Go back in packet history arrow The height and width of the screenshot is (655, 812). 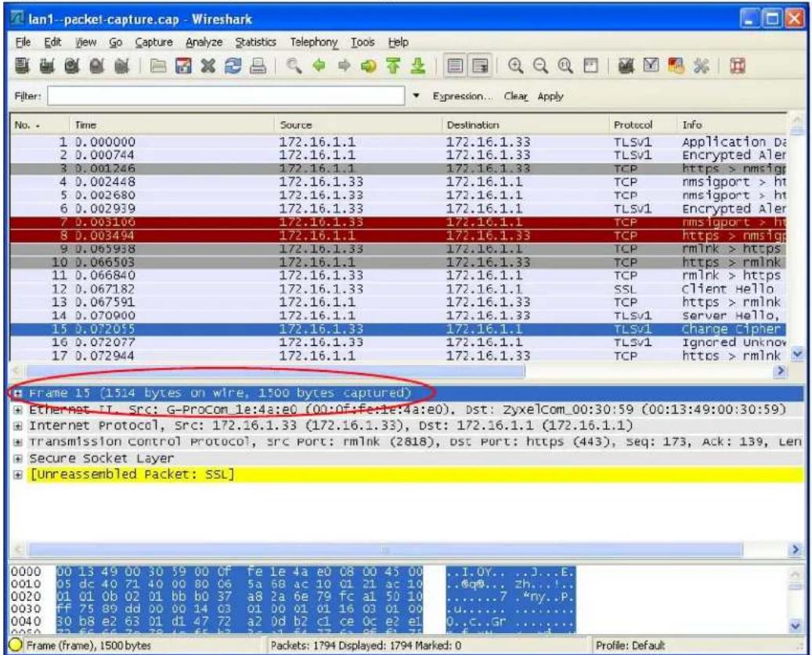[319, 66]
